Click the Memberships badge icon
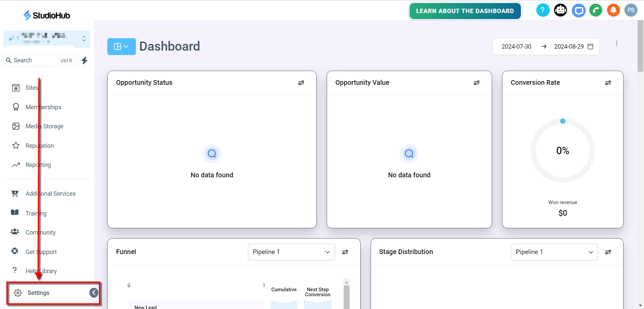This screenshot has height=309, width=644. 16,107
